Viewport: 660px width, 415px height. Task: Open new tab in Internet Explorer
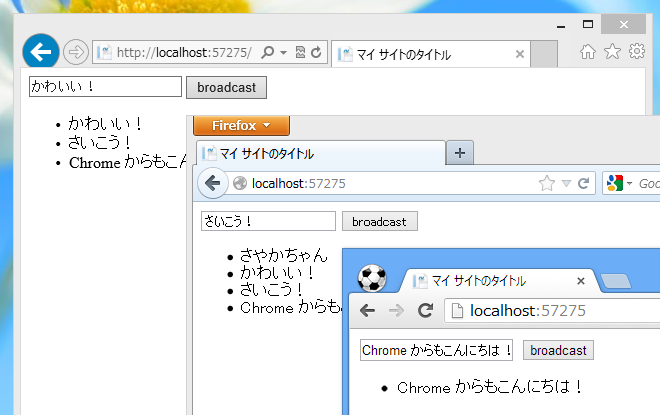tap(544, 54)
